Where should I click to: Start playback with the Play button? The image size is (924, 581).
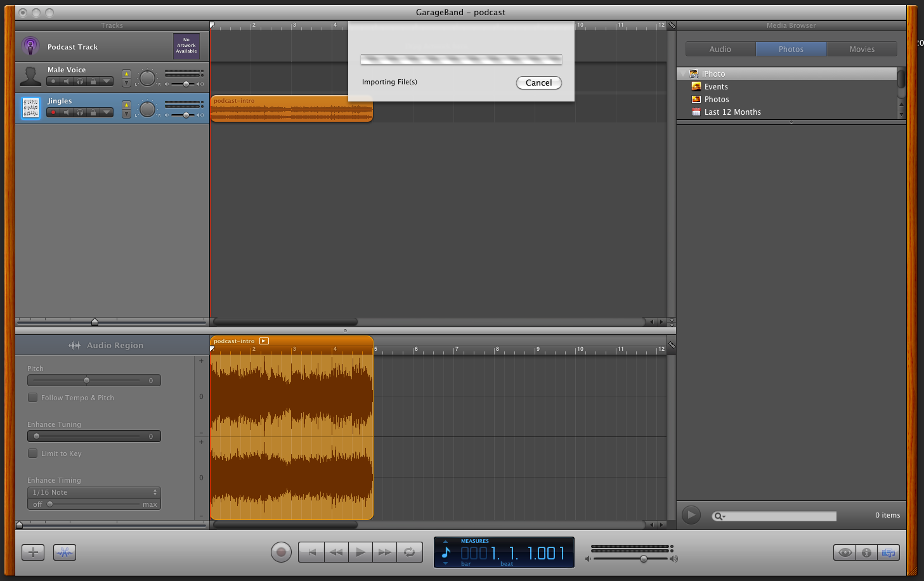coord(360,552)
